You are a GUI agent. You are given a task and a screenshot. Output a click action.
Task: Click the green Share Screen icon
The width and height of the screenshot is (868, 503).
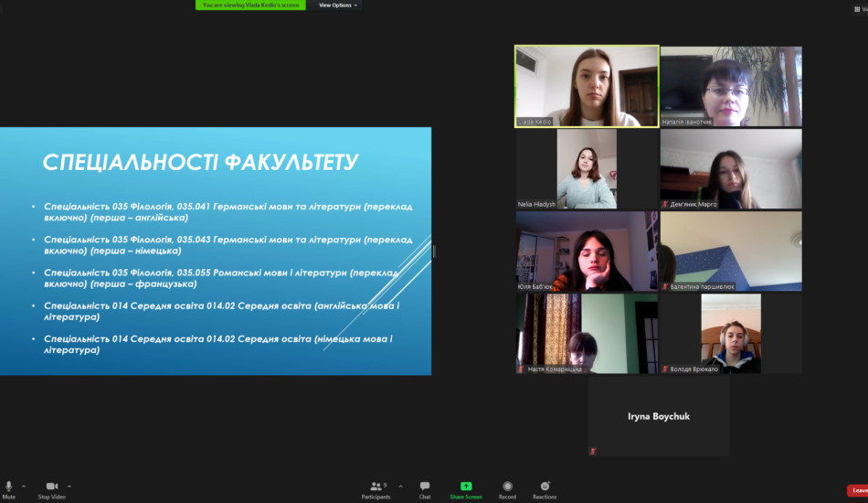click(x=466, y=487)
